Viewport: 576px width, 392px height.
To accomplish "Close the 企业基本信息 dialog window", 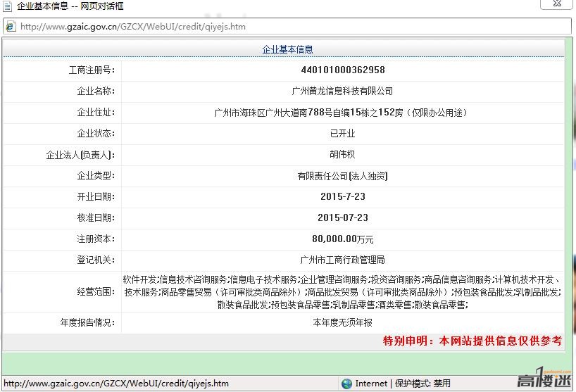I will (x=556, y=4).
